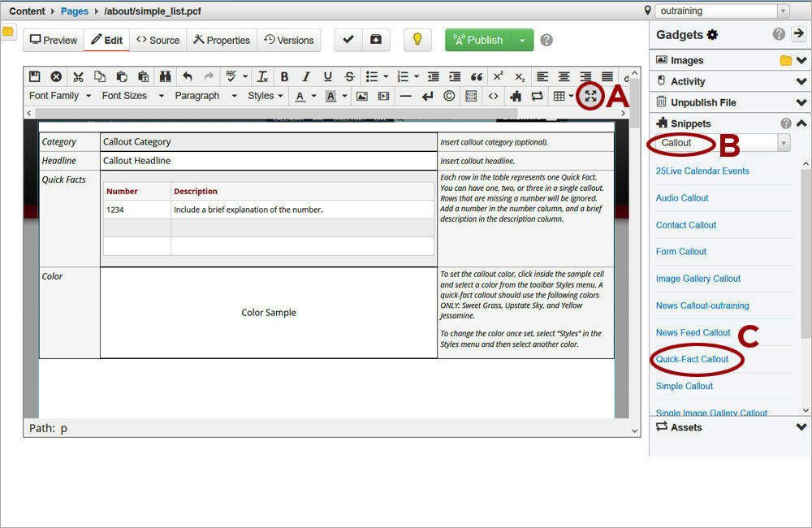The width and height of the screenshot is (812, 528).
Task: Insert a horizontal line
Action: pos(406,96)
